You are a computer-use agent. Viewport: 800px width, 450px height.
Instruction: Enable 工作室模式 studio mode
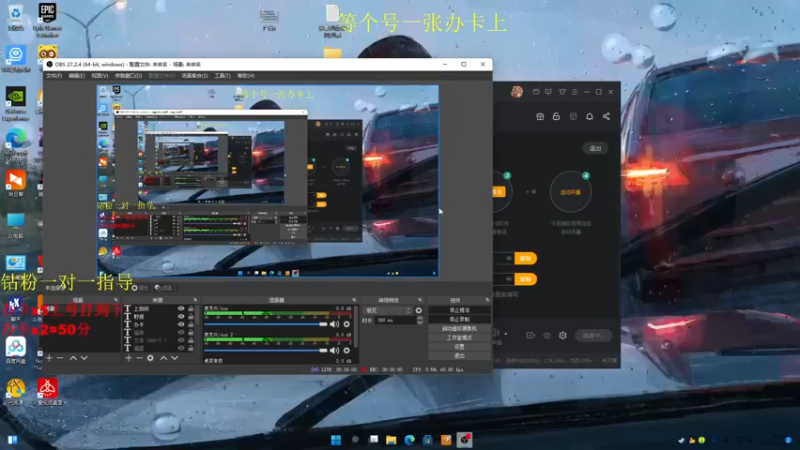pos(459,338)
